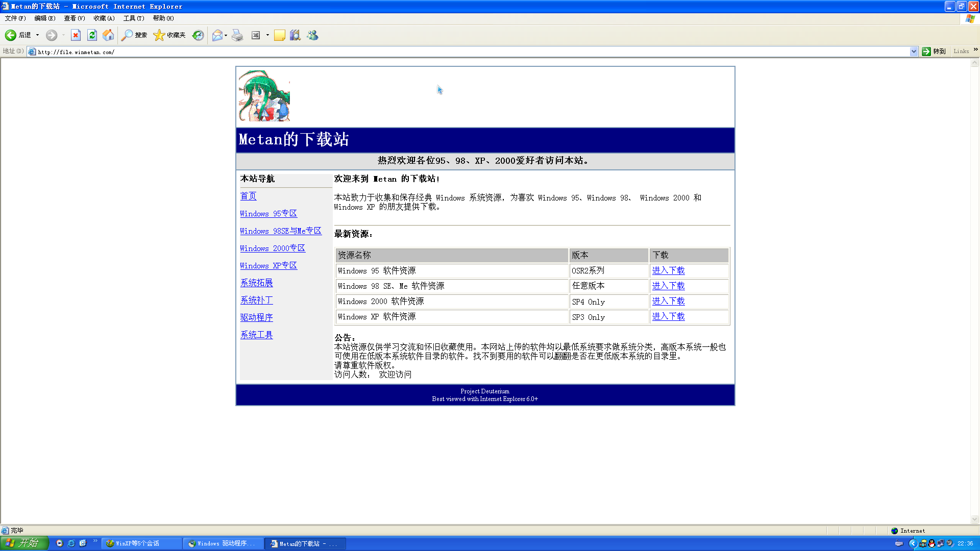Follow the 首页 navigation link
This screenshot has height=551, width=980.
[249, 196]
